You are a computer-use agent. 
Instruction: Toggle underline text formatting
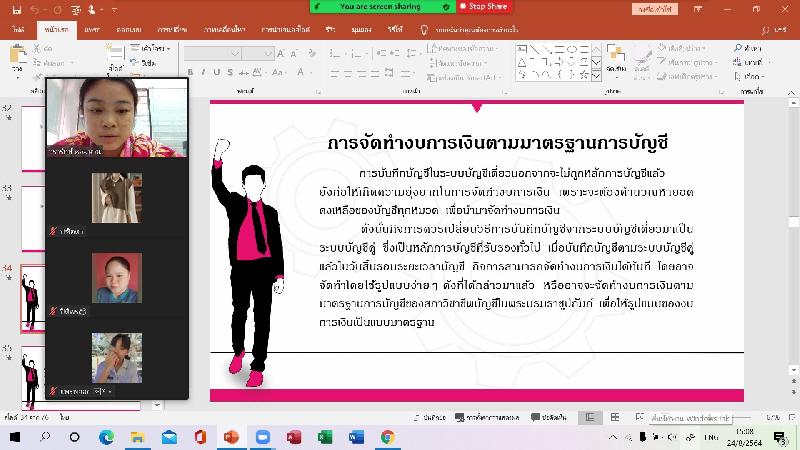(216, 72)
